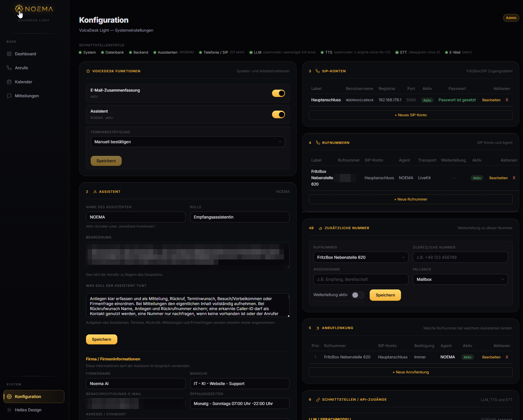Image resolution: width=523 pixels, height=420 pixels.
Task: Click the assistant tasks text area
Action: pyautogui.click(x=188, y=305)
